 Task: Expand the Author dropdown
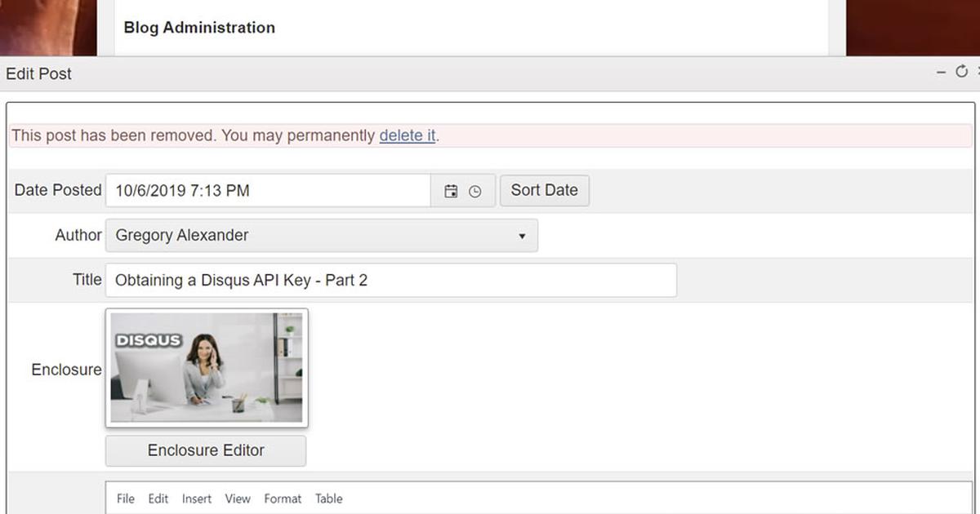[x=522, y=236]
